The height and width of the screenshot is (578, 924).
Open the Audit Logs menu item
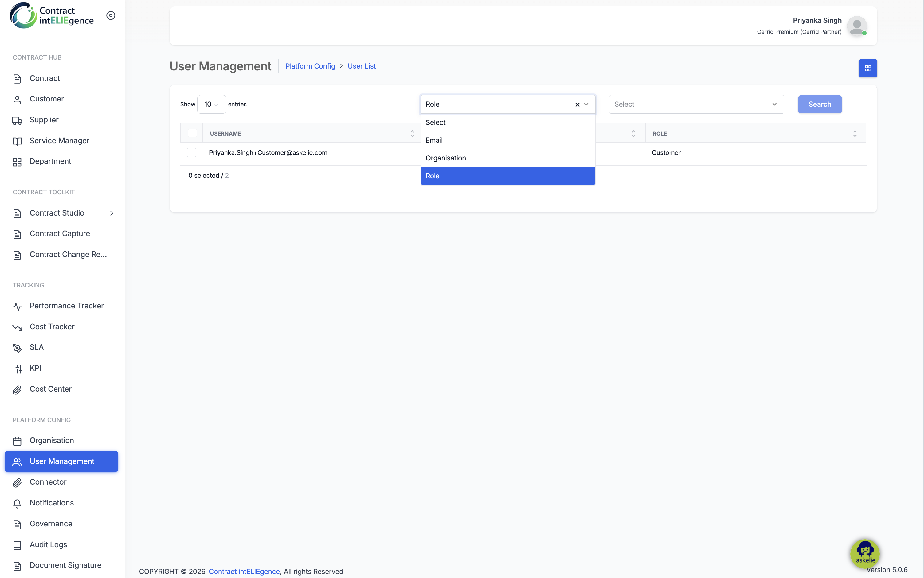pyautogui.click(x=61, y=545)
